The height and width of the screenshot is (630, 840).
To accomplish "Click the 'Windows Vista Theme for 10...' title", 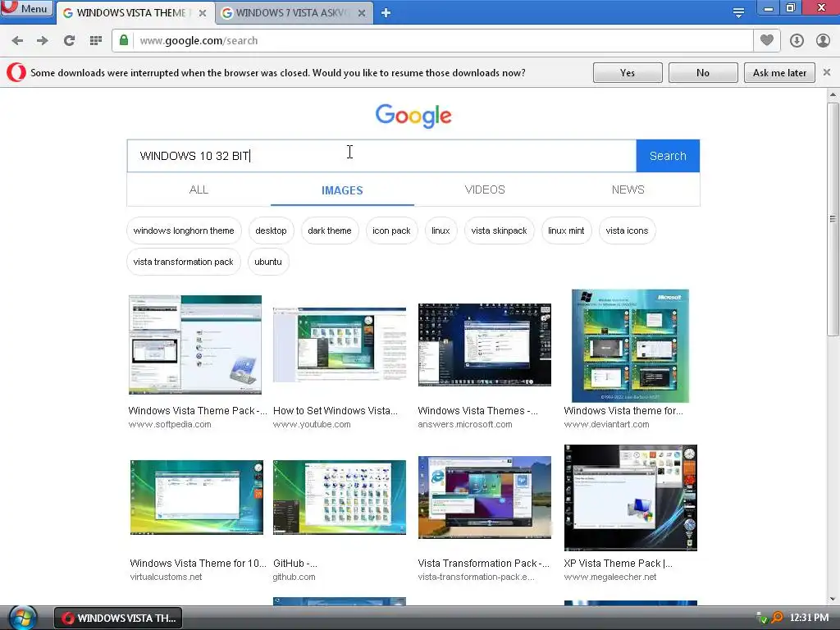I will (x=198, y=564).
